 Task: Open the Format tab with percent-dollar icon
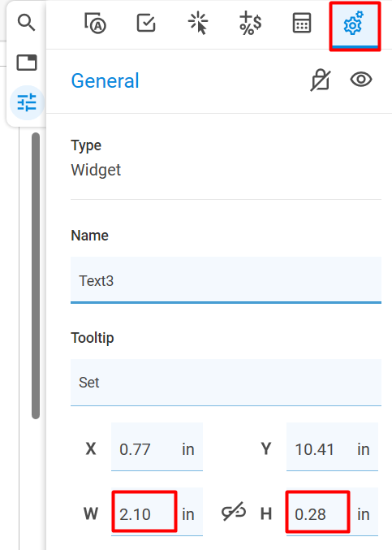[x=250, y=23]
